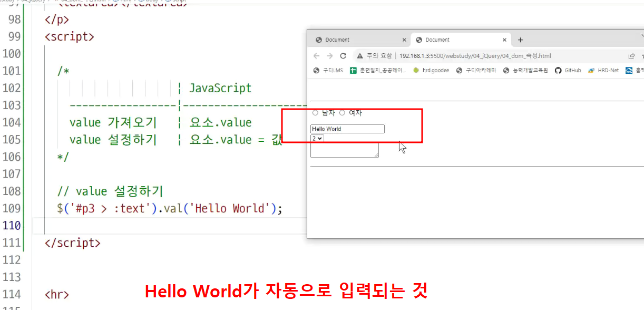The height and width of the screenshot is (310, 644).
Task: Click the <hr> tag on line 114
Action: tap(57, 294)
